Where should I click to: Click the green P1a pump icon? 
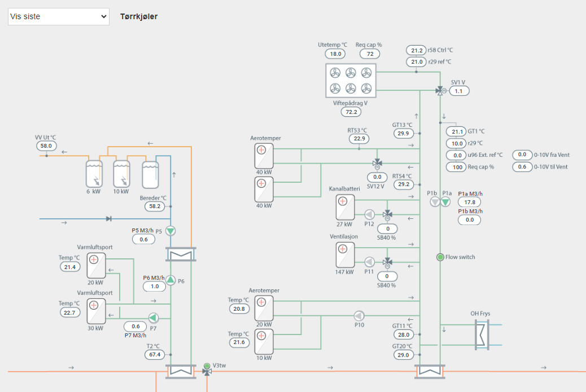(x=446, y=201)
